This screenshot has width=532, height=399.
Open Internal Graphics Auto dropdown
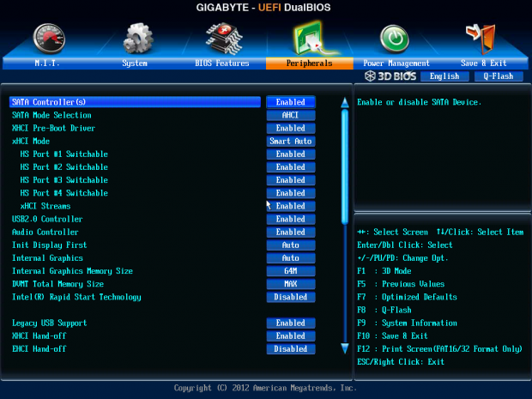click(x=291, y=258)
